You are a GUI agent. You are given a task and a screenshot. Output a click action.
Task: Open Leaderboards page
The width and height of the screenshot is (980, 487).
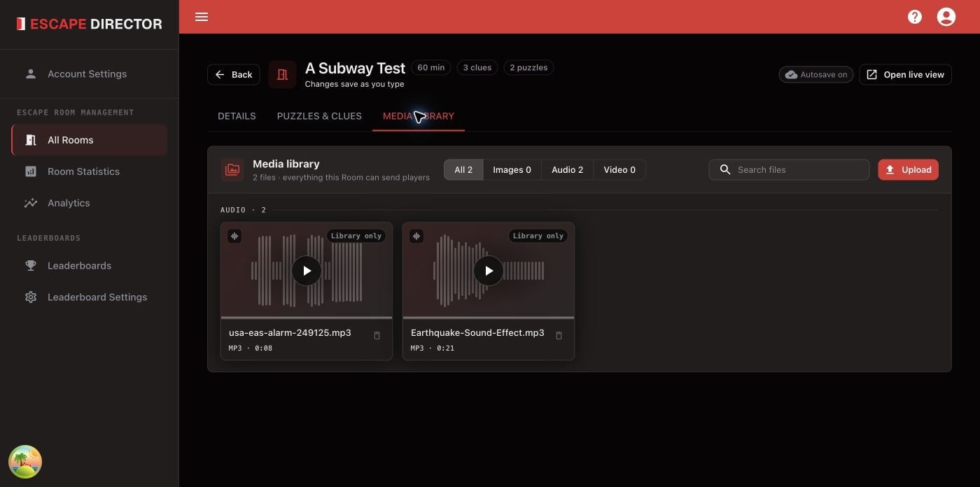point(90,265)
